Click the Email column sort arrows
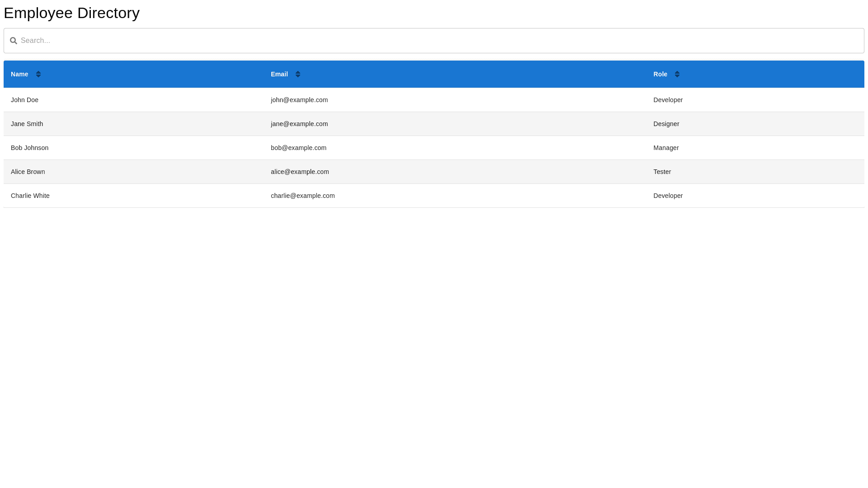 (298, 74)
